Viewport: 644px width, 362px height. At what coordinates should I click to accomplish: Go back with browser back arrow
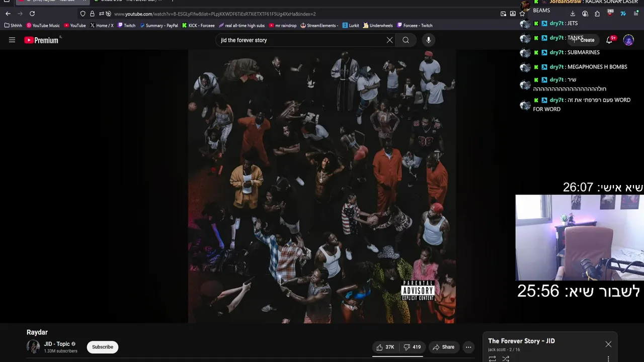[8, 14]
